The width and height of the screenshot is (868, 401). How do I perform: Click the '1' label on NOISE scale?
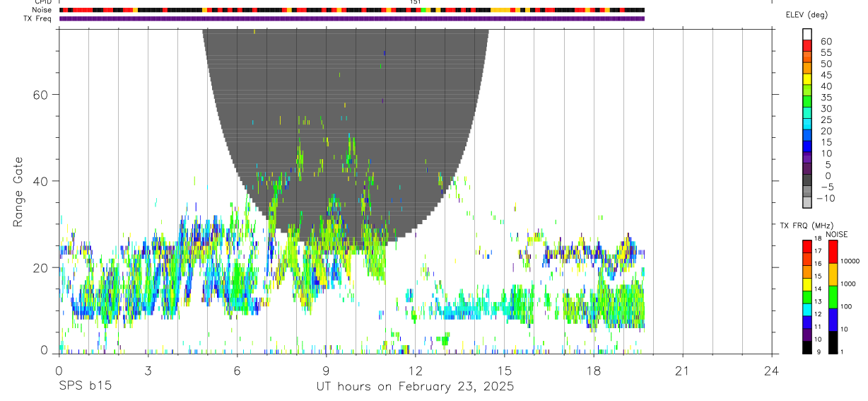coord(842,351)
